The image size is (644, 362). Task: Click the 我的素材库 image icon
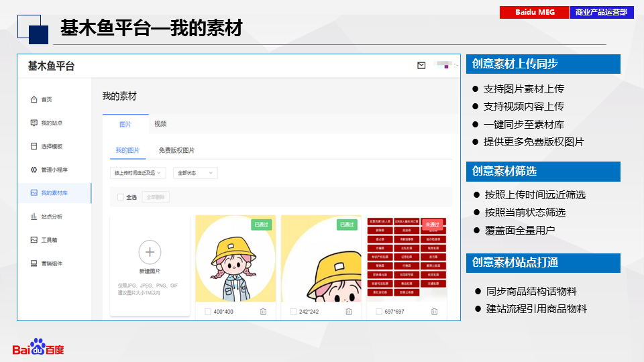click(x=34, y=193)
